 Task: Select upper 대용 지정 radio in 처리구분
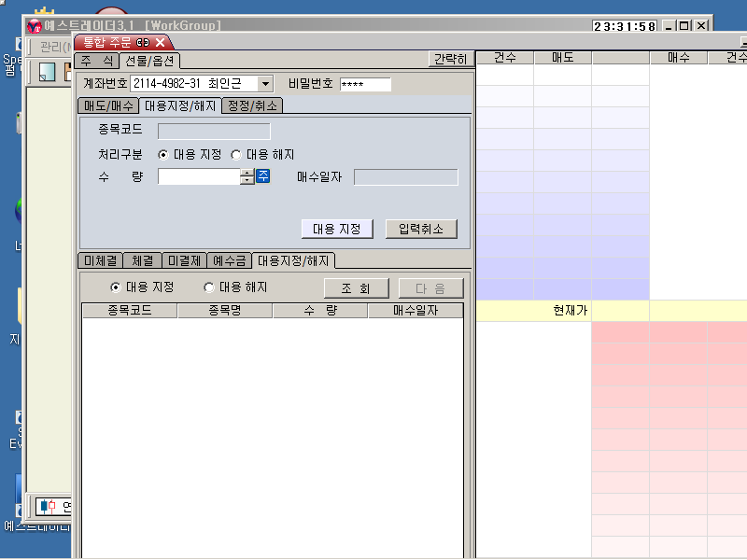(163, 155)
